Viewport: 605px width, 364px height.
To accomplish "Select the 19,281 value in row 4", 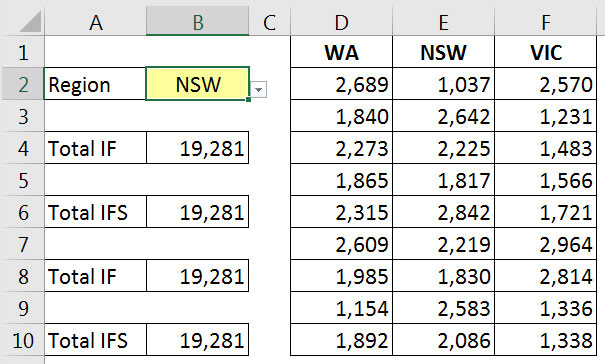I will click(x=198, y=148).
